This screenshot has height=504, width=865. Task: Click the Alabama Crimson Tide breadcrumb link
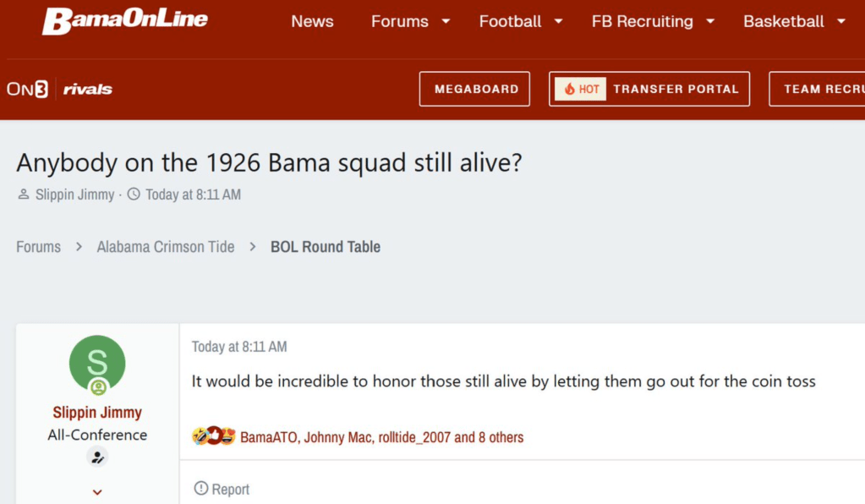pyautogui.click(x=166, y=247)
